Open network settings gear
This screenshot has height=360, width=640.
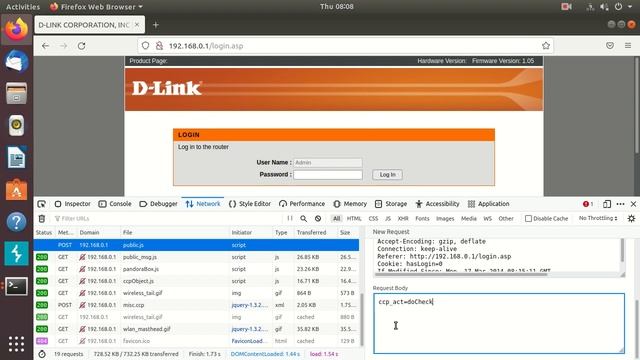pos(631,218)
